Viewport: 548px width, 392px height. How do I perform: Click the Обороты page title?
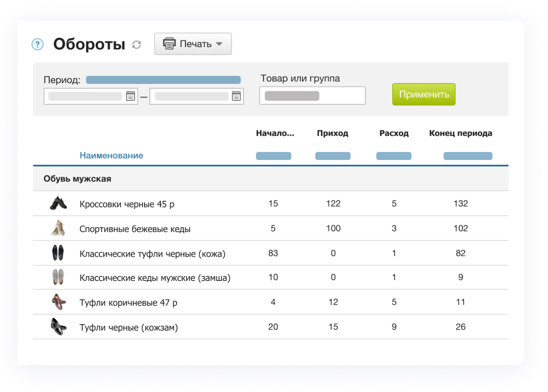pos(89,44)
